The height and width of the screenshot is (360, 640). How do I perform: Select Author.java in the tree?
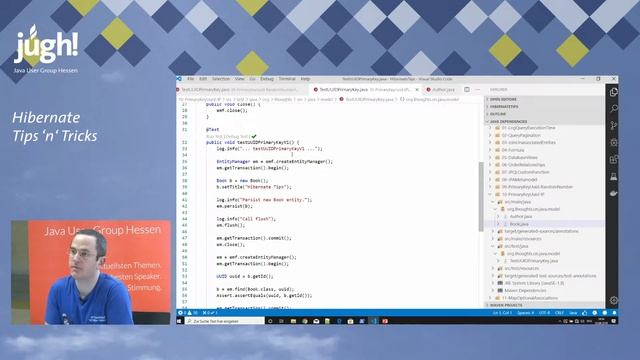[521, 217]
